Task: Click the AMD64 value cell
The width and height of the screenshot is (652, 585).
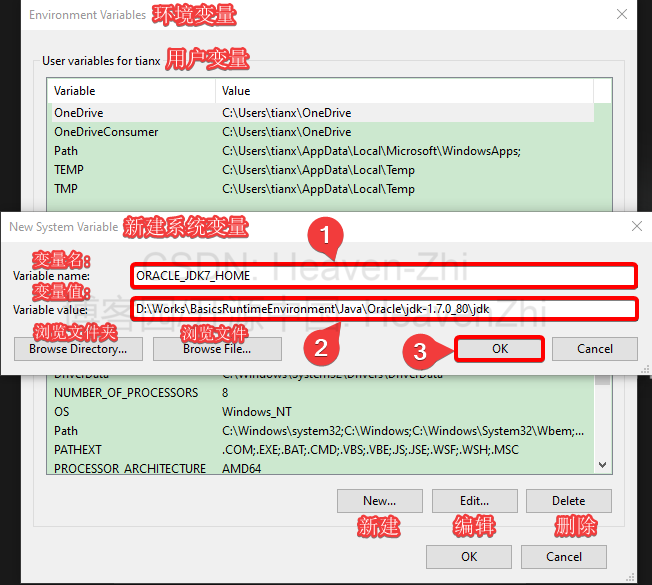Action: [x=241, y=469]
